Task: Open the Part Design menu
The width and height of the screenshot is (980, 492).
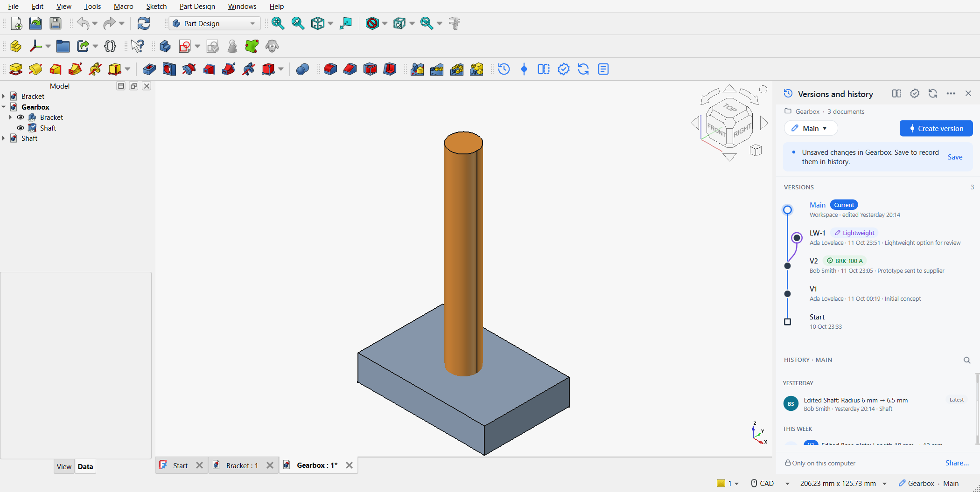Action: coord(197,6)
